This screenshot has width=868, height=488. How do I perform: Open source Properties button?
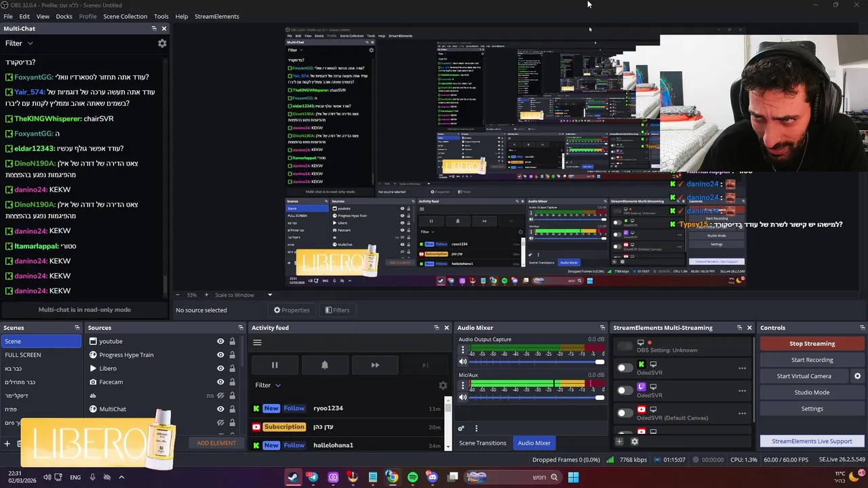292,310
